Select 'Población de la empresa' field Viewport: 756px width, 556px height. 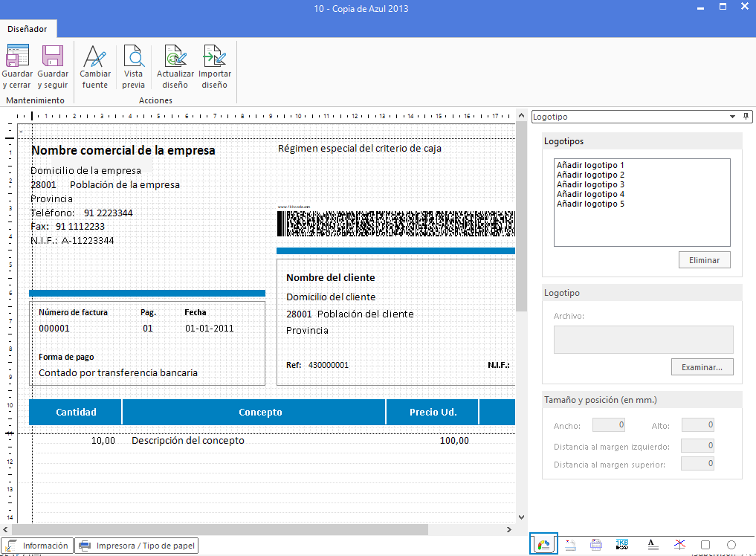[x=125, y=184]
